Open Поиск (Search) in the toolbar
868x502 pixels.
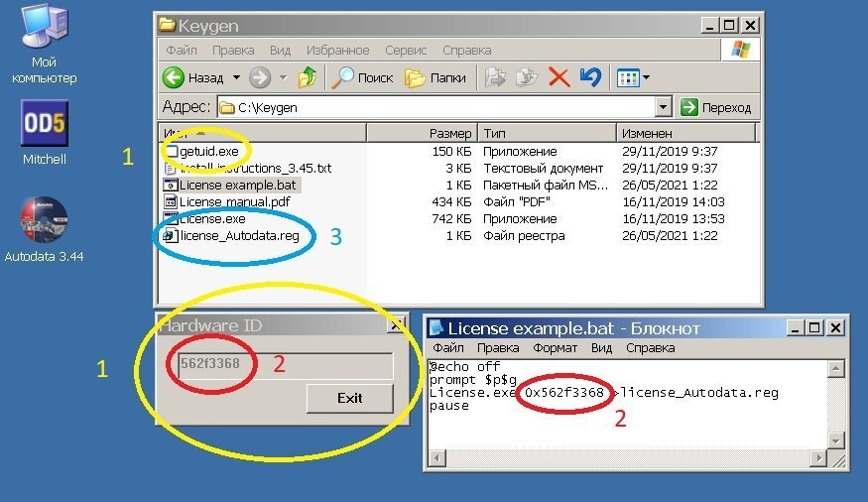point(364,77)
